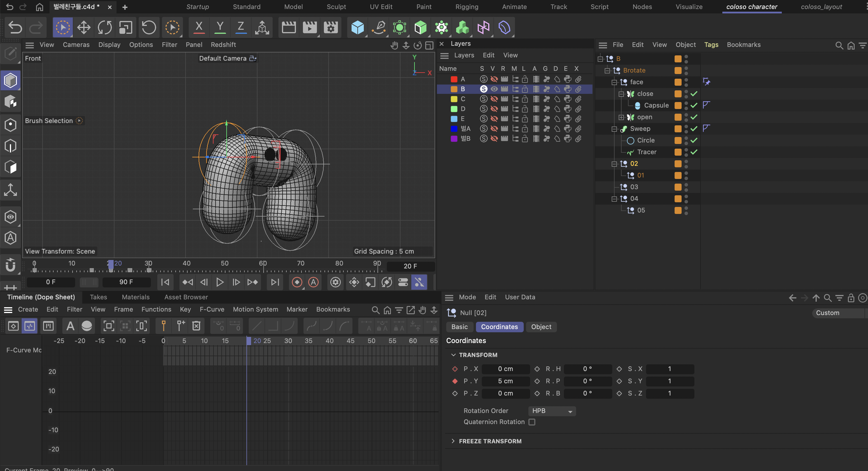Switch to Basic tab in attributes

click(x=459, y=327)
